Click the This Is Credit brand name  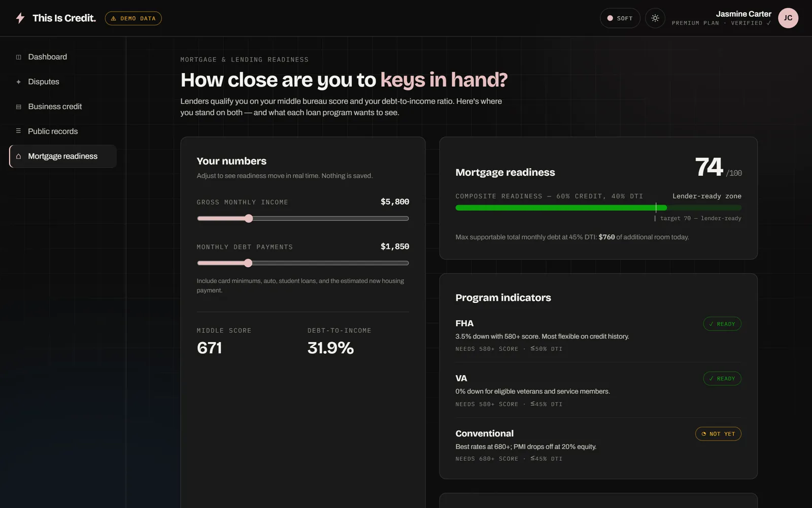coord(64,18)
